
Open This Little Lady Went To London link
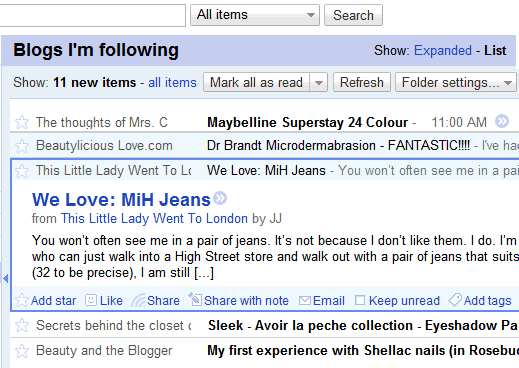coord(154,219)
